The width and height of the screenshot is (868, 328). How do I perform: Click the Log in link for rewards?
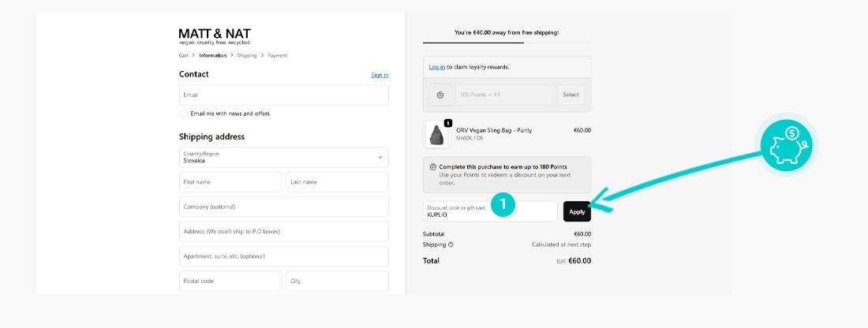click(x=437, y=67)
